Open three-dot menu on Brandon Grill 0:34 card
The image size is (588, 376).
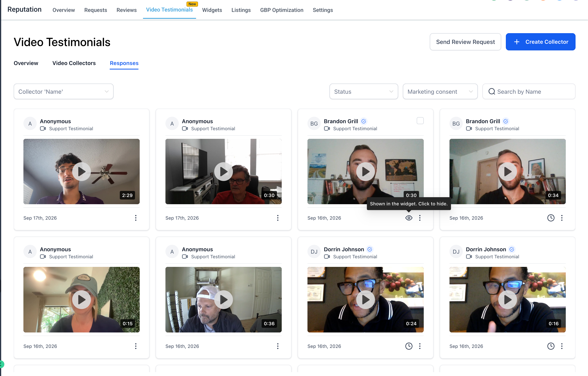pos(562,218)
